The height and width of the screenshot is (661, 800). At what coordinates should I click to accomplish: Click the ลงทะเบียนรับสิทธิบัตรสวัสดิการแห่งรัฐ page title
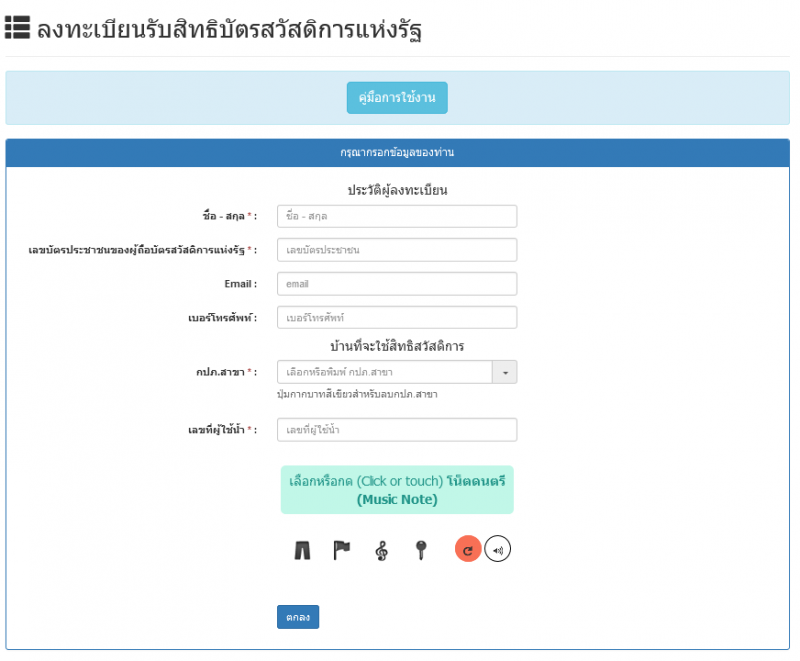tap(229, 30)
